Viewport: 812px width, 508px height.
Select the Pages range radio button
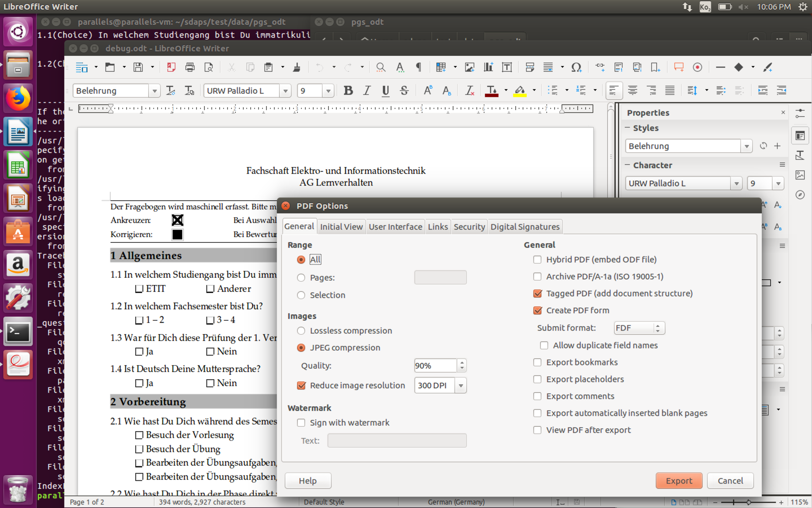[301, 277]
